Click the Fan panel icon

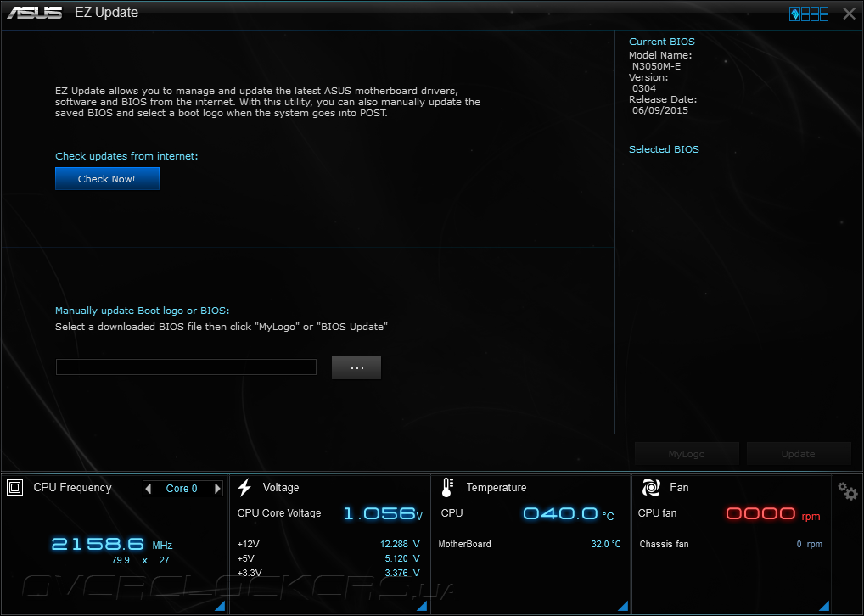click(651, 487)
